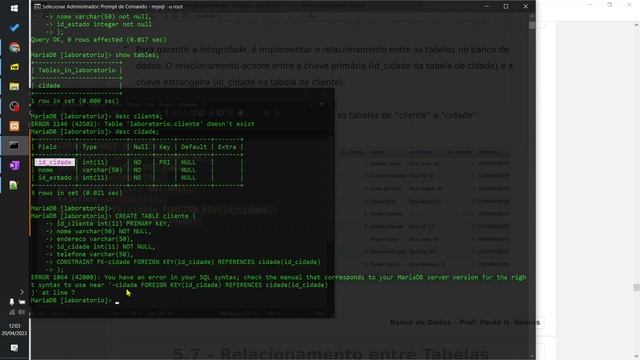
Task: Click the terminal scrollbar down arrow
Action: [x=532, y=356]
